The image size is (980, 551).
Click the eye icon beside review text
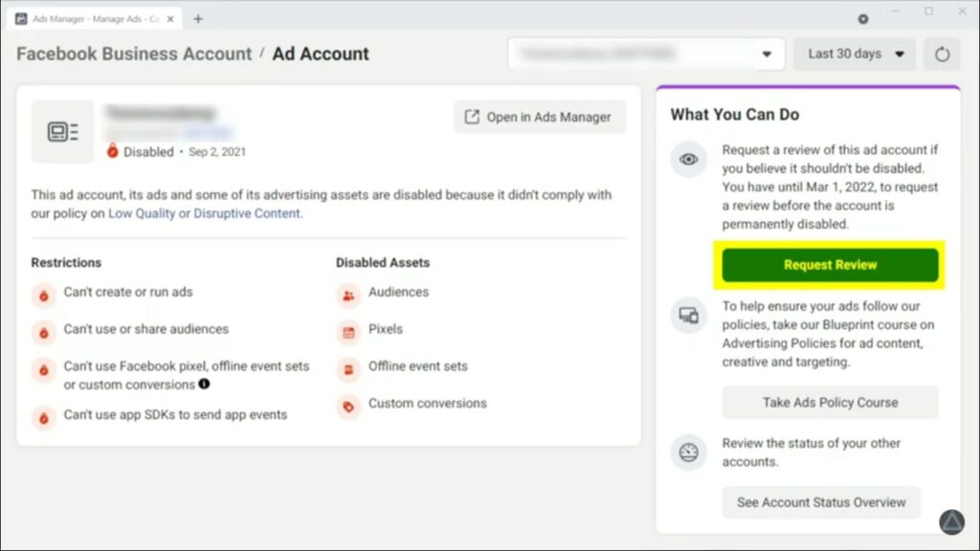[x=688, y=160]
